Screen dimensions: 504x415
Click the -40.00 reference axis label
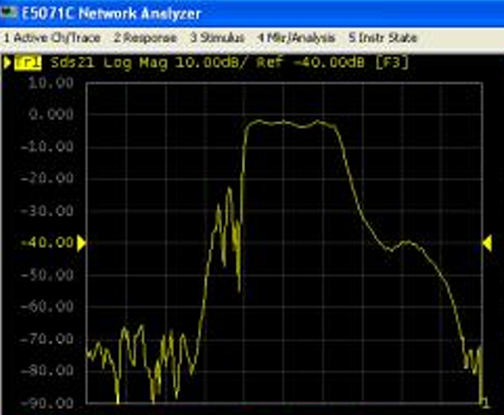[x=47, y=242]
